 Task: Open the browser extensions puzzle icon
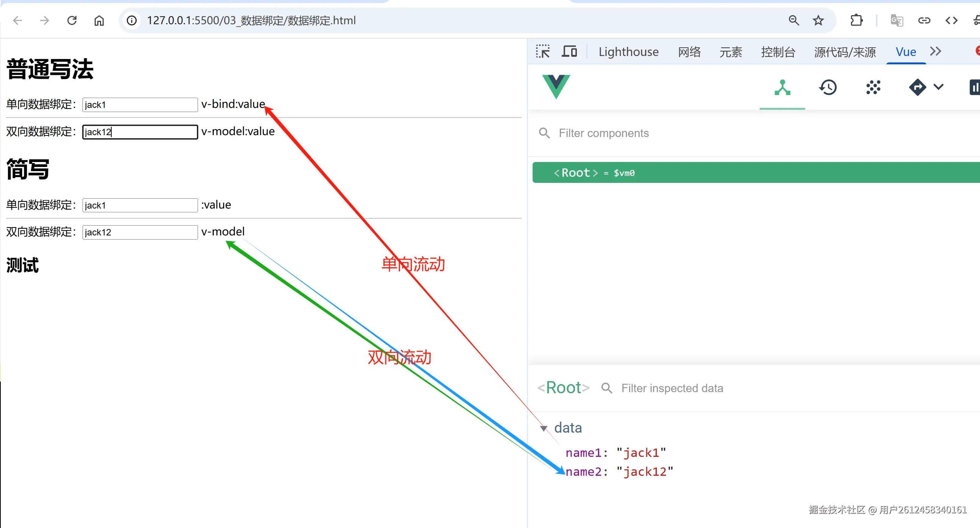(x=856, y=20)
